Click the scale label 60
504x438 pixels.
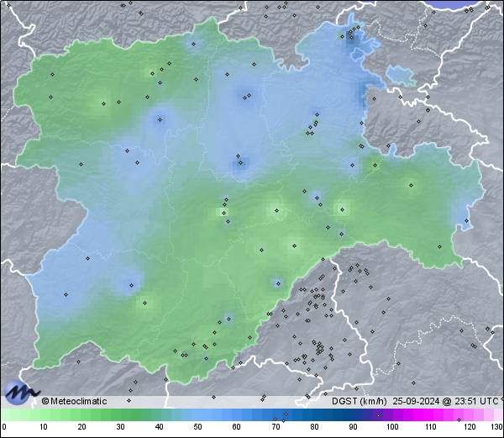237,427
